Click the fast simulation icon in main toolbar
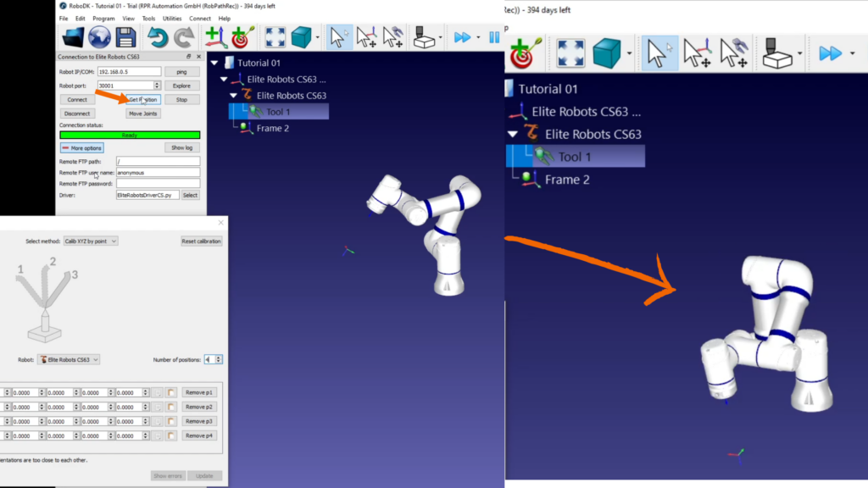 462,37
